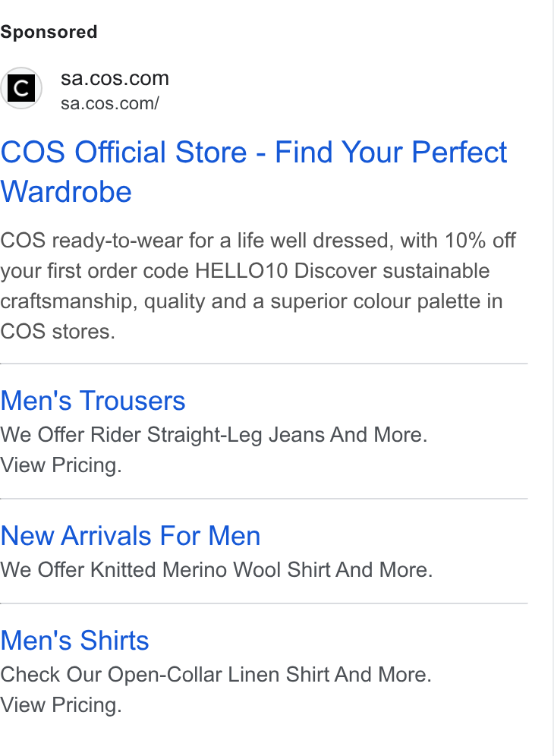
Task: Click View Pricing under Men's Shirts
Action: click(61, 705)
